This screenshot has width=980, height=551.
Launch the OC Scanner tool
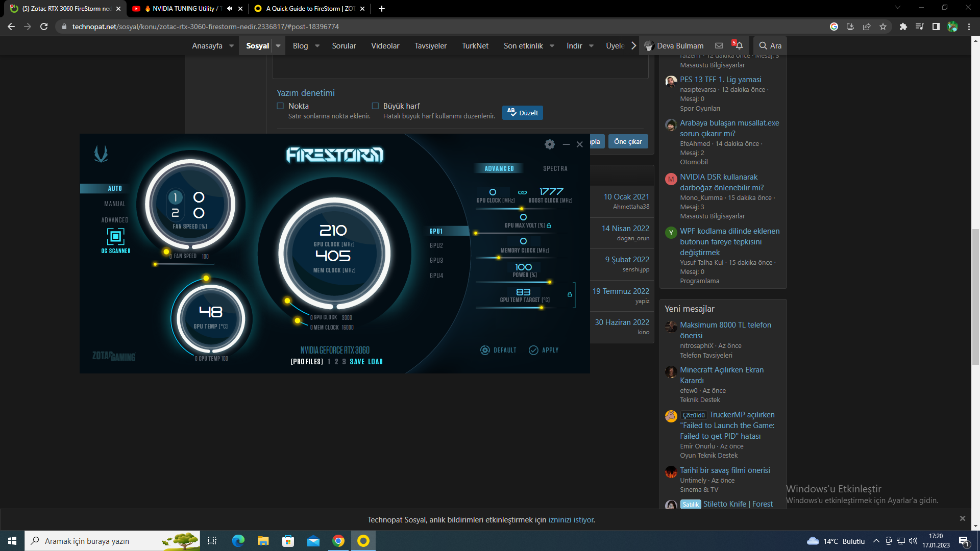116,237
